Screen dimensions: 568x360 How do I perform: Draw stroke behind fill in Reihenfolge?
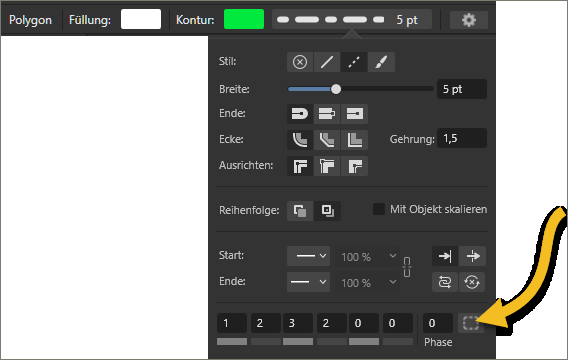(300, 211)
